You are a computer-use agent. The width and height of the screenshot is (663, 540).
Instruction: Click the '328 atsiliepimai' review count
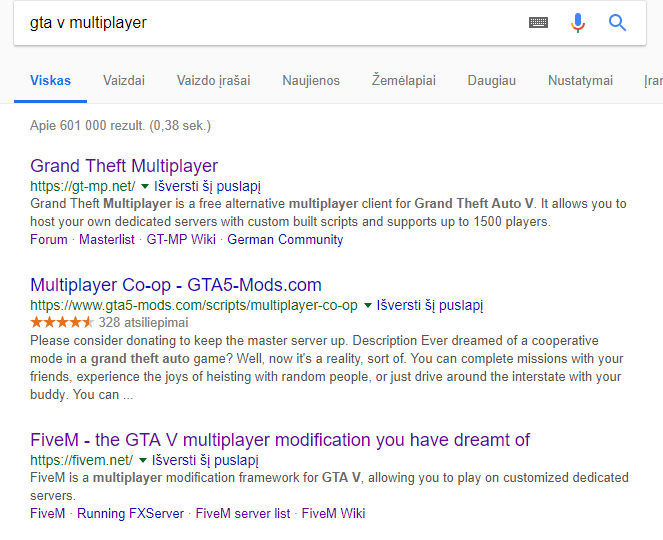[143, 323]
